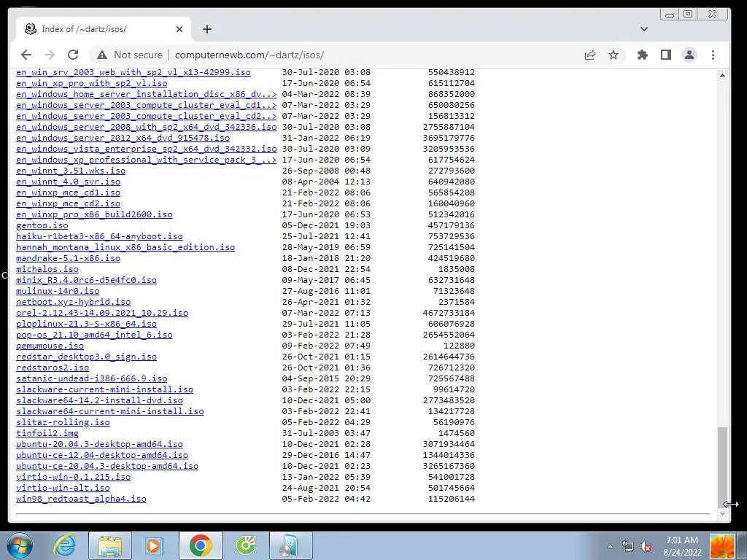
Task: Click the Not secure warning icon
Action: tap(102, 55)
